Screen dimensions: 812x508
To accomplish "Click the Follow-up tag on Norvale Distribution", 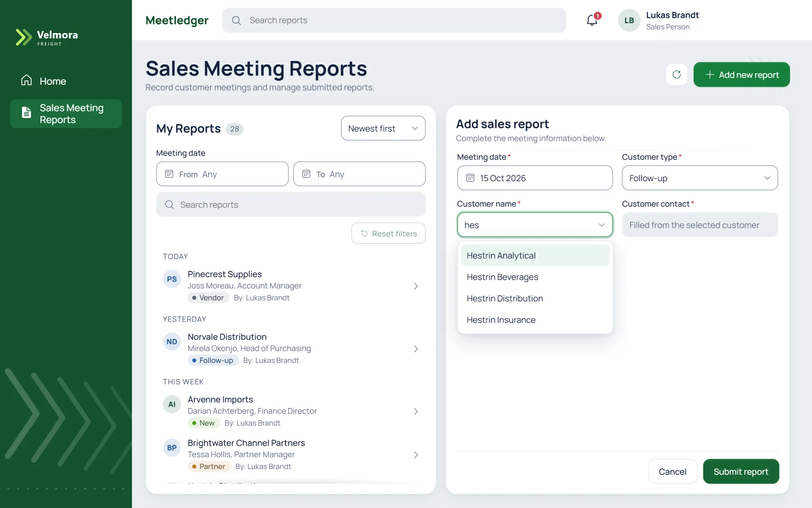I will tap(213, 360).
